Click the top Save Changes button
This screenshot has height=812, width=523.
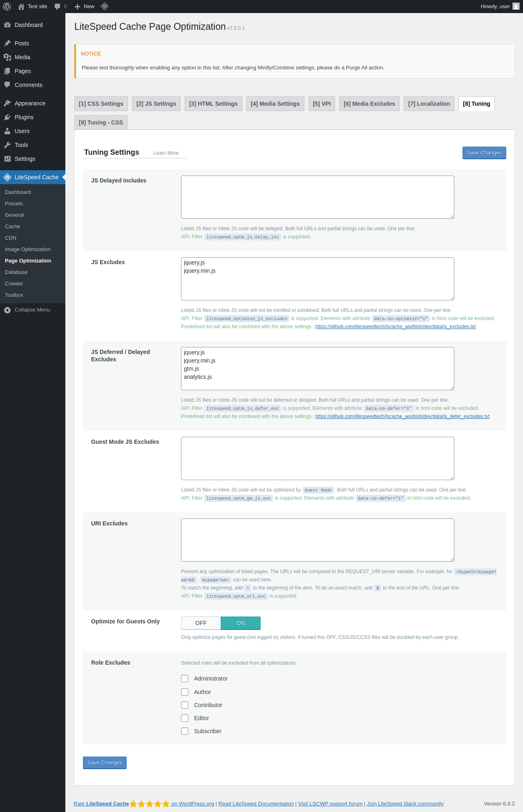click(x=484, y=153)
